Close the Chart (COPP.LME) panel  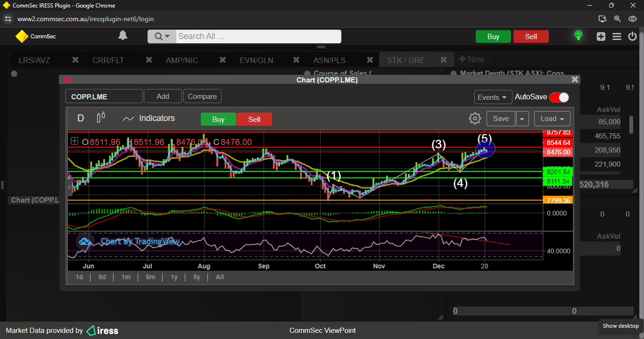(x=574, y=80)
